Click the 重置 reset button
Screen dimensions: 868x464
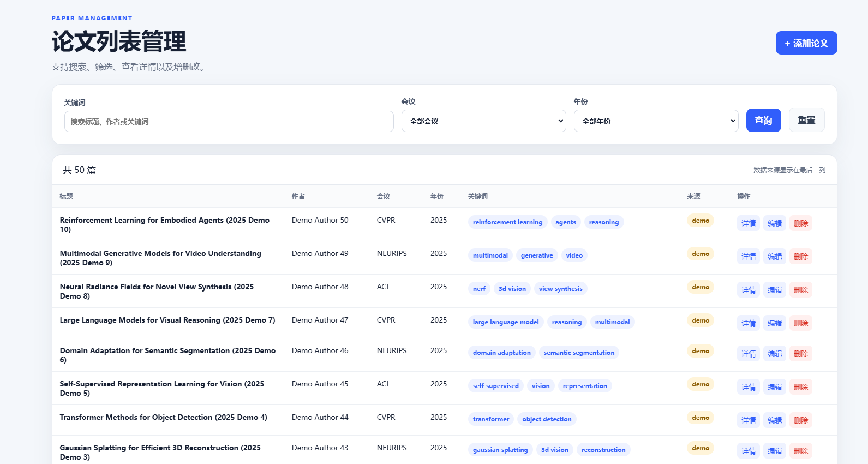(x=807, y=120)
